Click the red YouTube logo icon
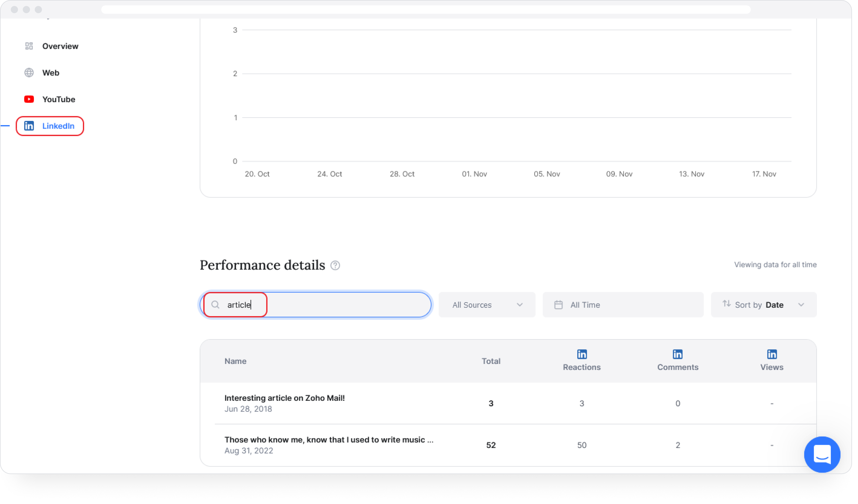The image size is (858, 504). coord(29,100)
